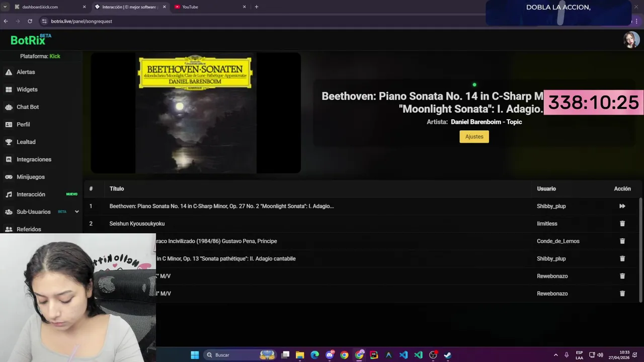Close the dashboard.kick.com tab
The height and width of the screenshot is (362, 644).
[x=84, y=7]
